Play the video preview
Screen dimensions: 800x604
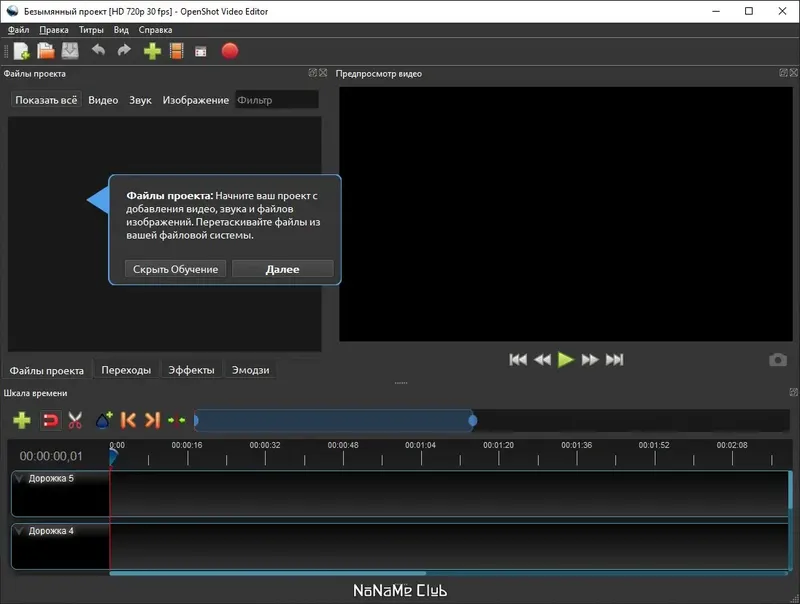pos(565,360)
